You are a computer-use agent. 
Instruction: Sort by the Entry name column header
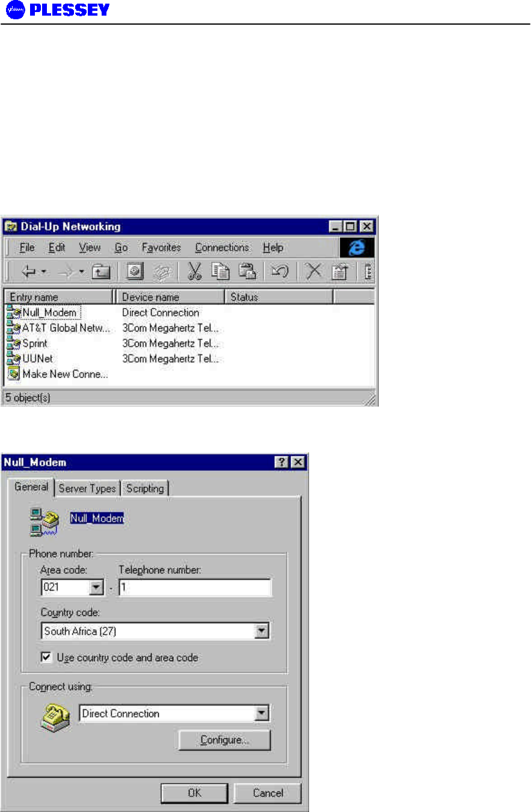tap(58, 297)
